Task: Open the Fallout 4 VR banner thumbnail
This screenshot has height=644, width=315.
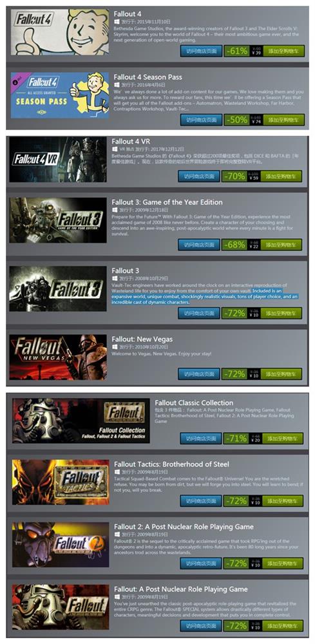Action: pos(58,159)
